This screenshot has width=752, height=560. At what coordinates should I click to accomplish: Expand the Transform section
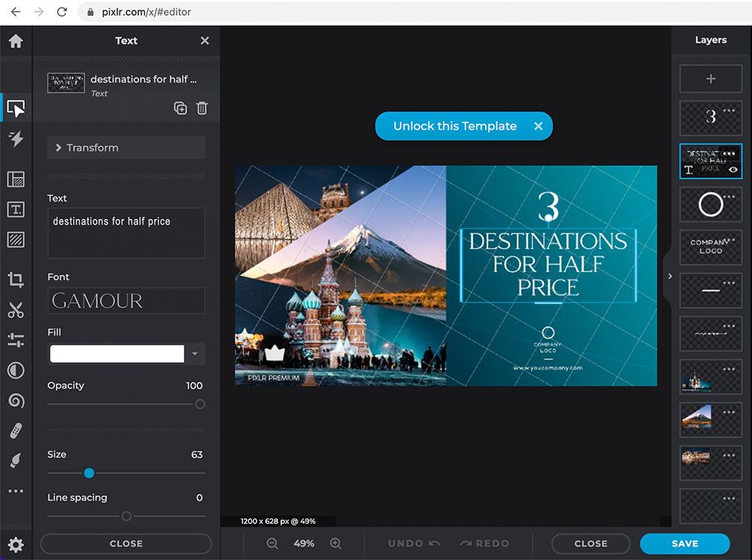click(x=126, y=147)
